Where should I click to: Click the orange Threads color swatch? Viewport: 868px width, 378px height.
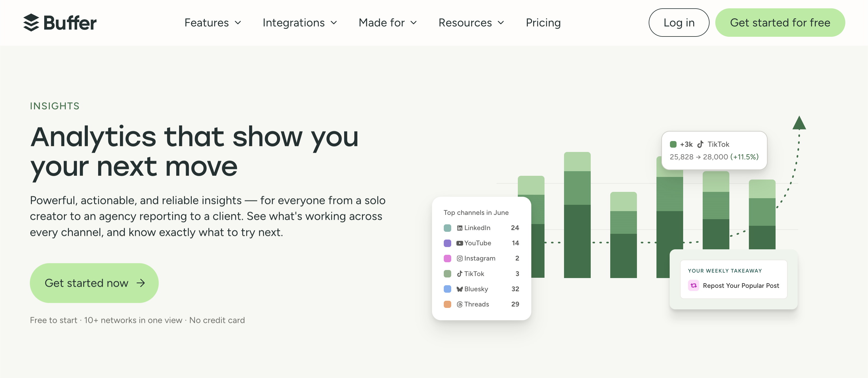pos(447,304)
